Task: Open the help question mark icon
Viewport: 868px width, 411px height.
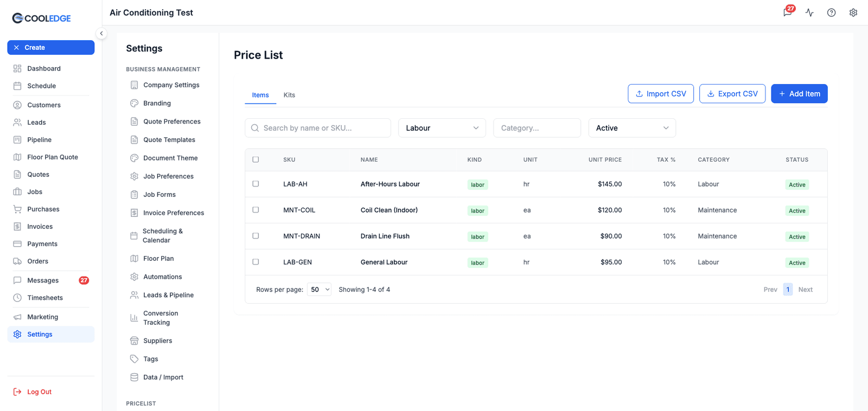Action: click(831, 12)
